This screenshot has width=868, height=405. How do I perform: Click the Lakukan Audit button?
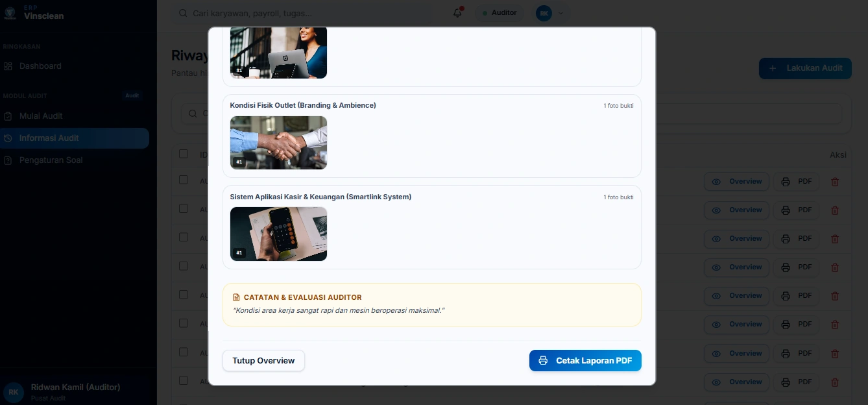point(805,68)
